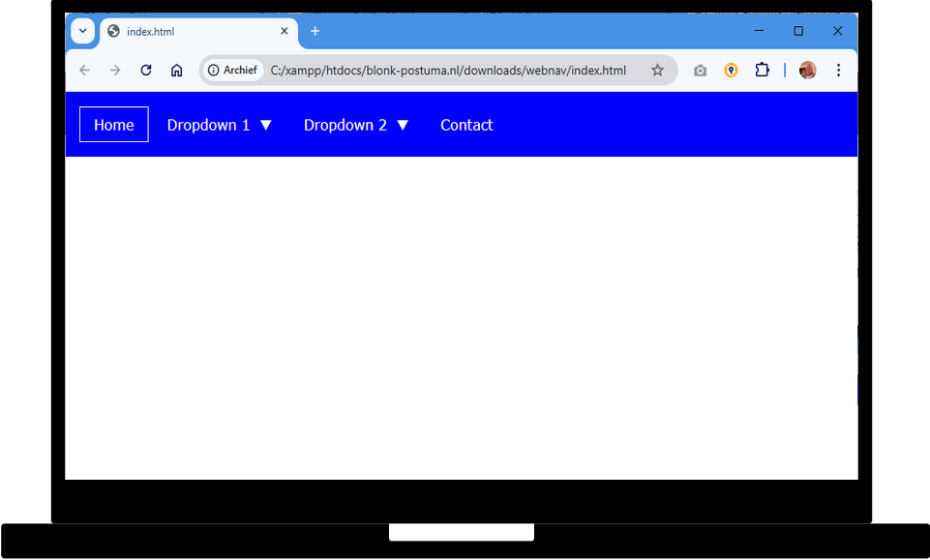
Task: Click the address bar URL text
Action: 448,71
